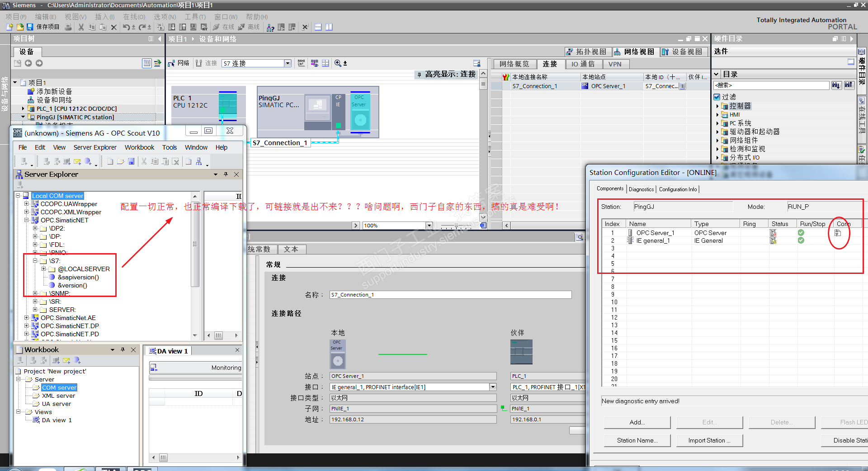Click the Monitoring button in DA view

(196, 367)
